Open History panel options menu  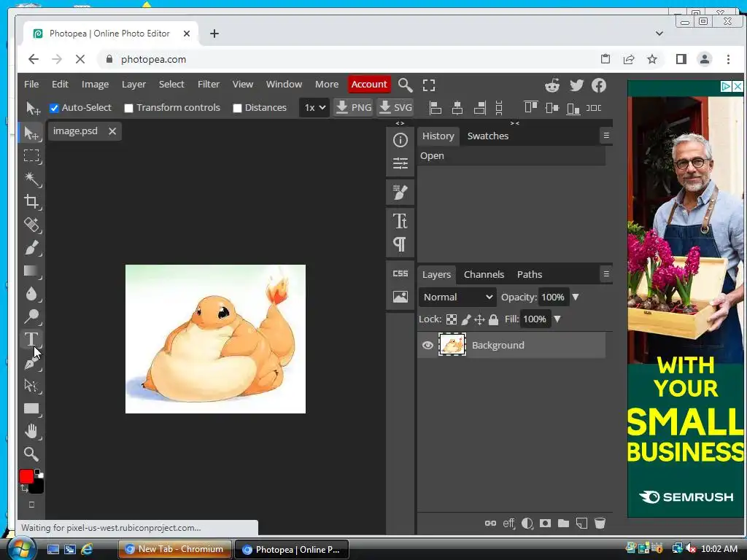(x=606, y=136)
